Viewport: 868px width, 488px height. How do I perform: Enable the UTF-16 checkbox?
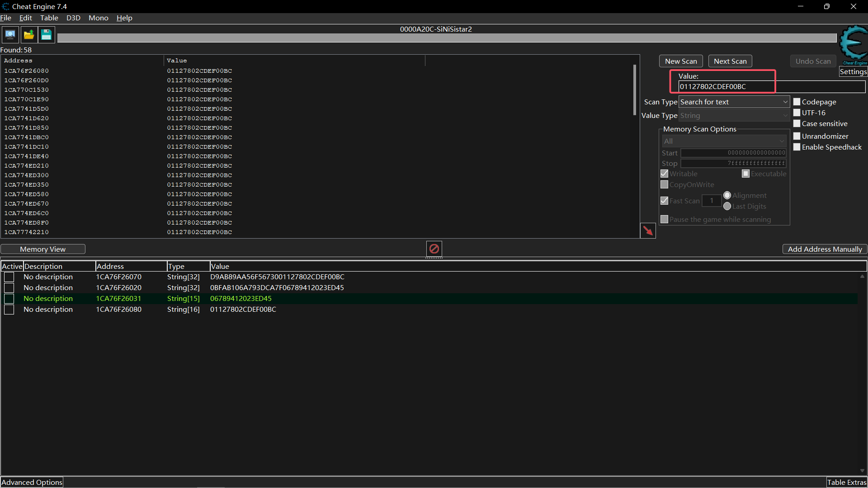tap(797, 113)
